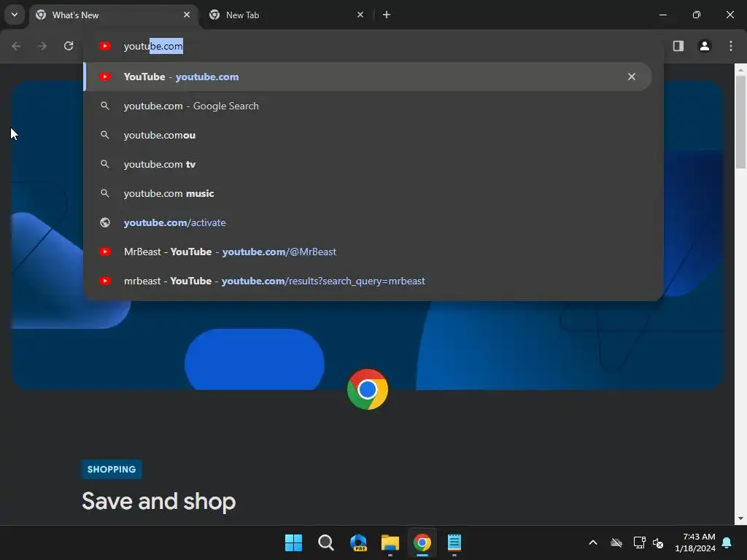This screenshot has height=560, width=747.
Task: Open Windows taskbar search
Action: click(326, 542)
